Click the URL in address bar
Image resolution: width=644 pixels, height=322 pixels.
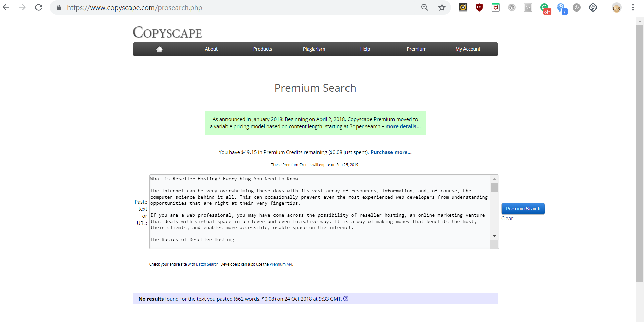[135, 8]
